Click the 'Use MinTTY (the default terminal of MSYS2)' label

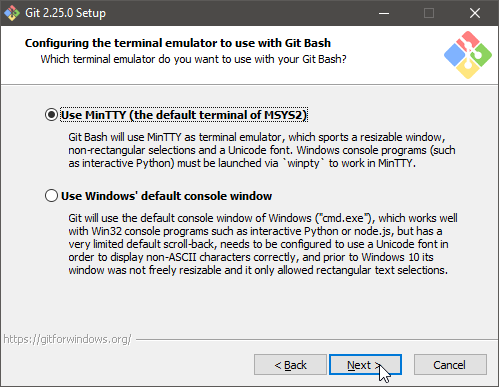click(184, 115)
